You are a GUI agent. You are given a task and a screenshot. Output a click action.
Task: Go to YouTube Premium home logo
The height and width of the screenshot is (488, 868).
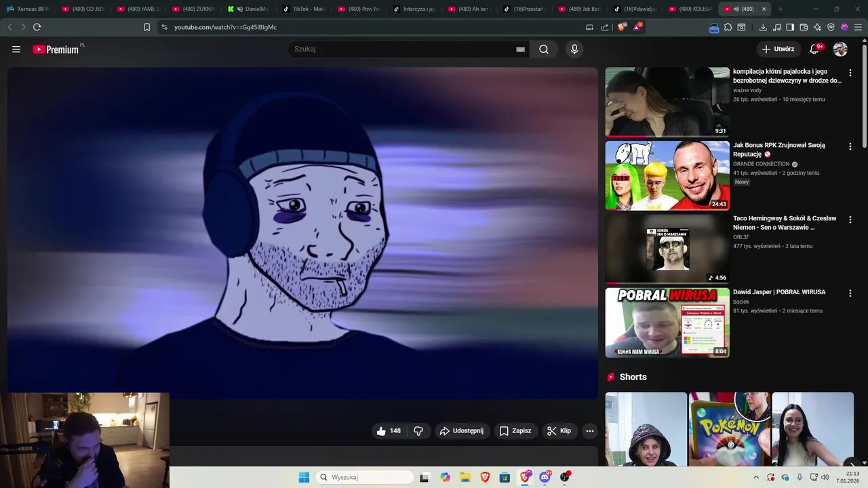coord(56,49)
